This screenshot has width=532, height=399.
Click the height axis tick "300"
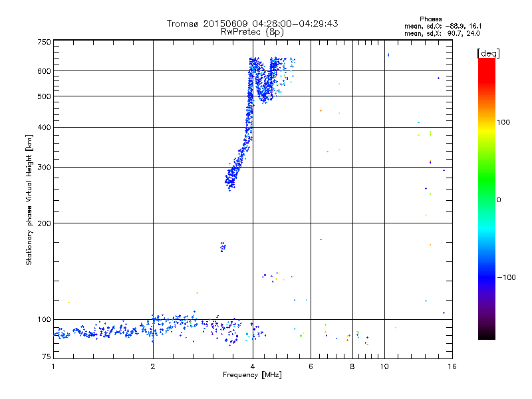[44, 168]
